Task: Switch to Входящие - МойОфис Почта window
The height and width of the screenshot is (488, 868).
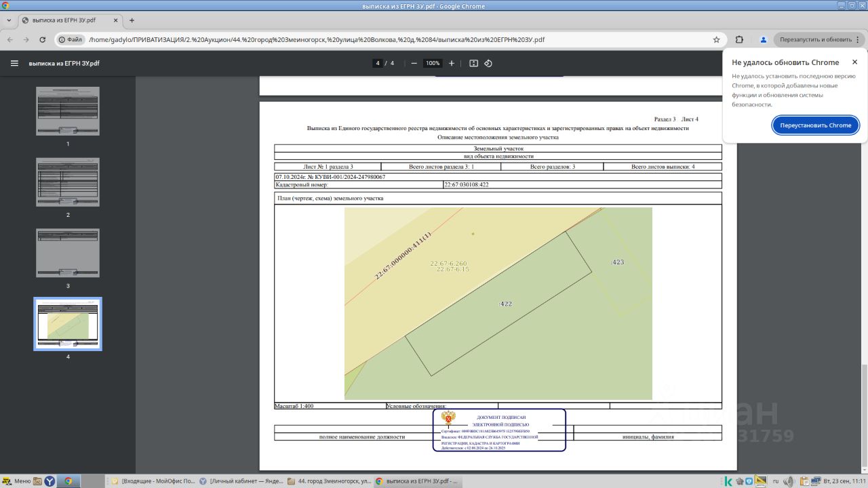Action: [x=153, y=481]
